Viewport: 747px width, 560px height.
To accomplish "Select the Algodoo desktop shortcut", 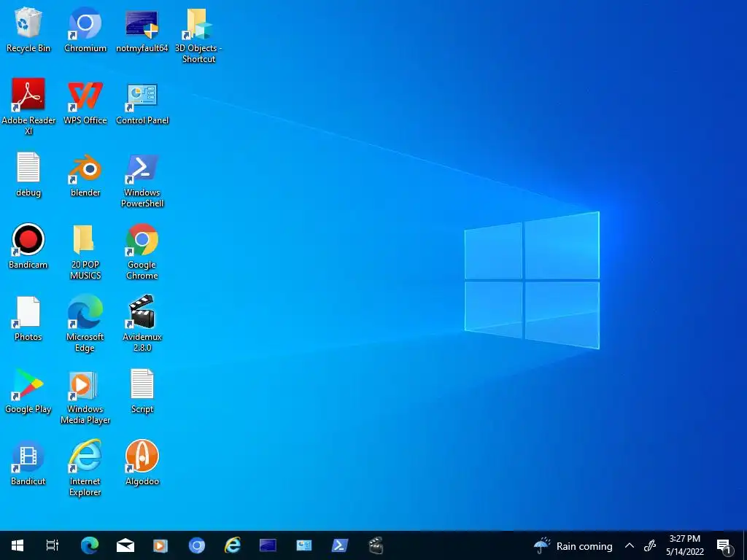I will [x=142, y=463].
